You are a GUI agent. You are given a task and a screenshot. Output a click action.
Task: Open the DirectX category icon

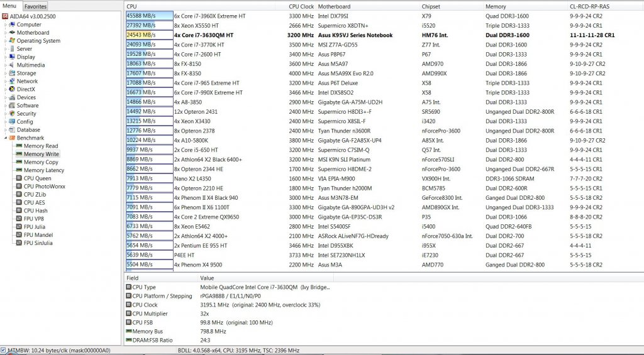[12, 89]
